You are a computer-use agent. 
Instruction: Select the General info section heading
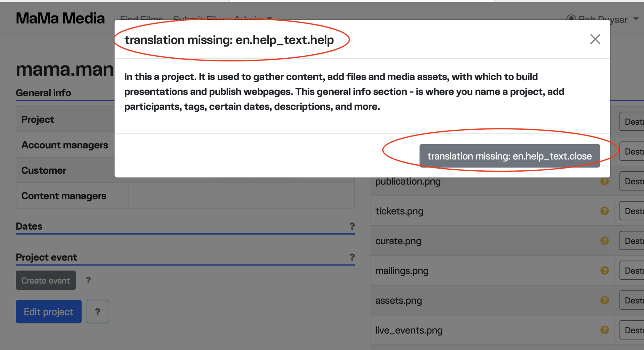[x=43, y=93]
